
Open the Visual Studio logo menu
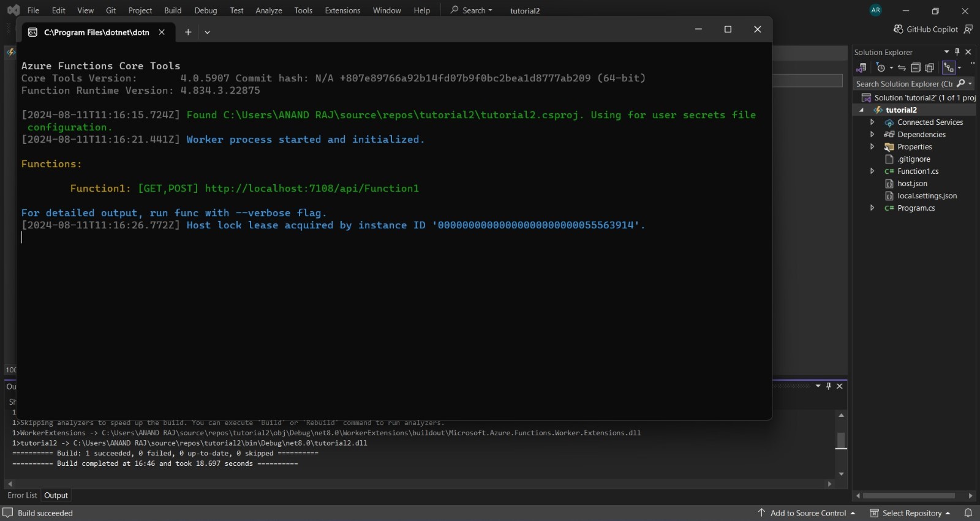pyautogui.click(x=13, y=10)
